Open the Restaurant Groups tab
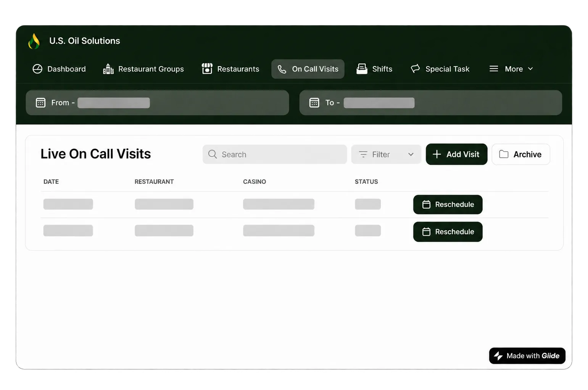588x390 pixels. click(143, 69)
